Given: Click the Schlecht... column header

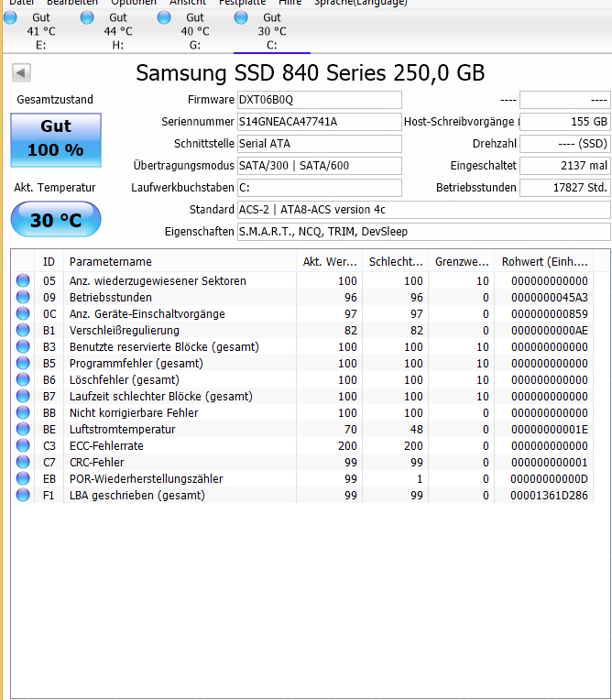Looking at the screenshot, I should pos(396,262).
